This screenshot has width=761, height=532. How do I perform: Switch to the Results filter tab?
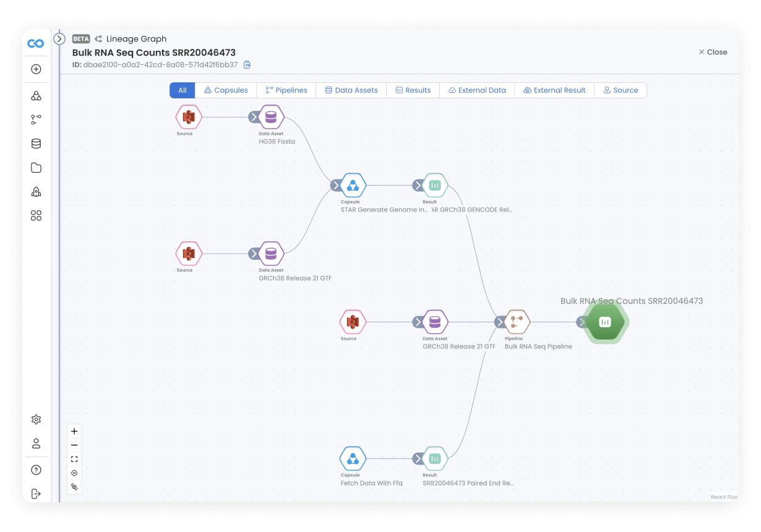pos(413,90)
